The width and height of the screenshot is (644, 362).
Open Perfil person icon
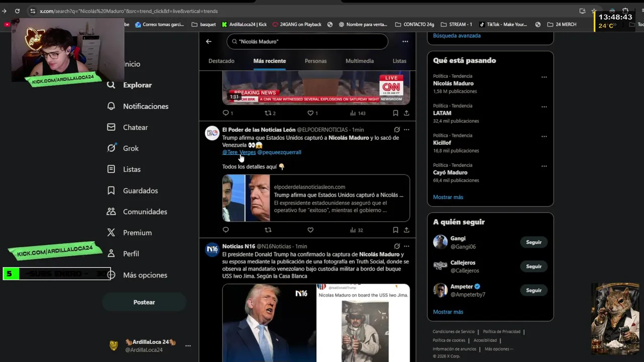click(111, 254)
